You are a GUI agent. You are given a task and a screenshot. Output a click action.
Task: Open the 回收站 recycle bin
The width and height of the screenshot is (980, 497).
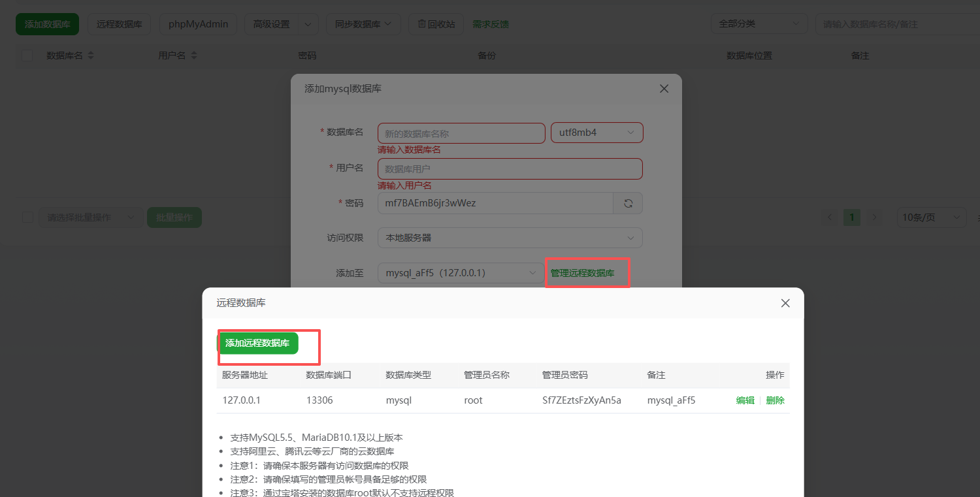[436, 24]
